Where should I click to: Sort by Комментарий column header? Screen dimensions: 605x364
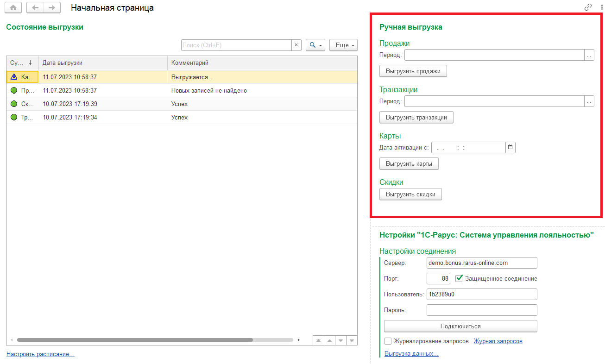coord(262,63)
